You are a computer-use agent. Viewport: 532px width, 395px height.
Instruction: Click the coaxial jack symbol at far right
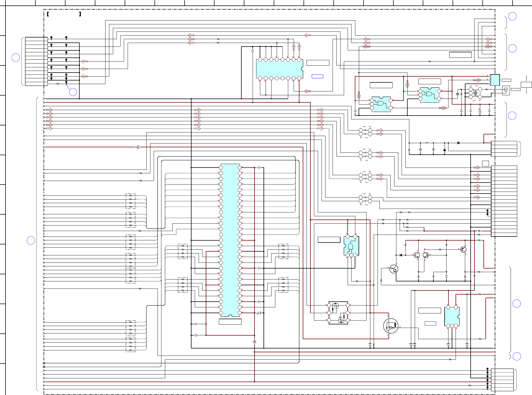click(506, 90)
